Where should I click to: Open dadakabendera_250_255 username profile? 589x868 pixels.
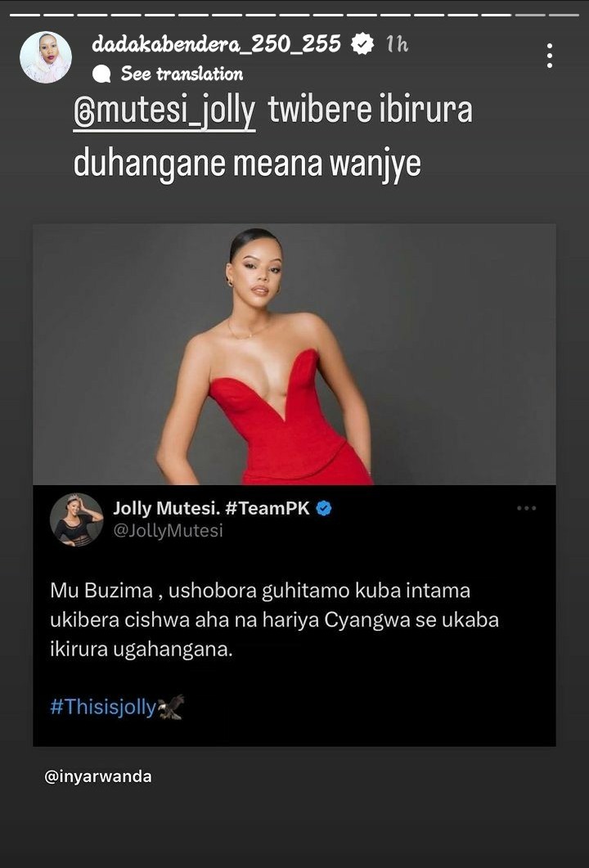tap(217, 43)
